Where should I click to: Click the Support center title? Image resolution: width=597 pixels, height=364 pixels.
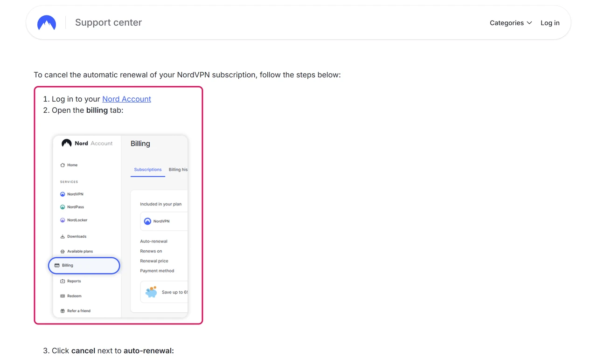tap(108, 22)
